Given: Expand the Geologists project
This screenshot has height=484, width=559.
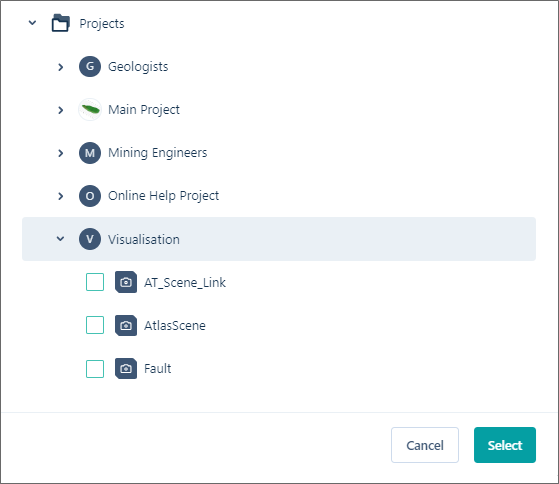Looking at the screenshot, I should pos(61,67).
